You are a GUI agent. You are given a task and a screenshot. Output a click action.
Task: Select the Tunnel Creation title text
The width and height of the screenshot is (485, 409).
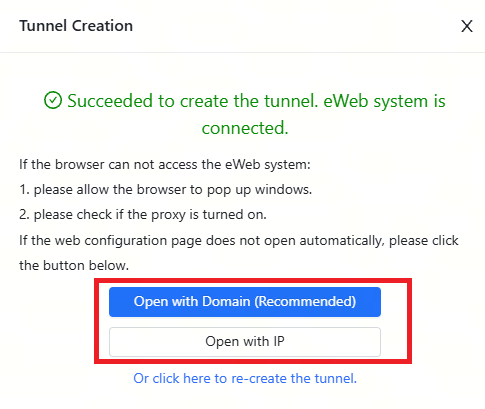click(76, 26)
